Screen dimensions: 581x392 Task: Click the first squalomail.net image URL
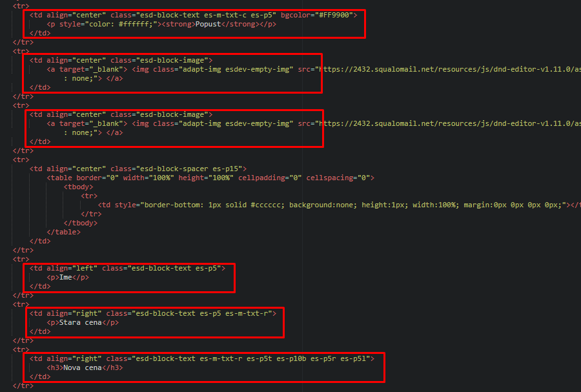pos(445,69)
